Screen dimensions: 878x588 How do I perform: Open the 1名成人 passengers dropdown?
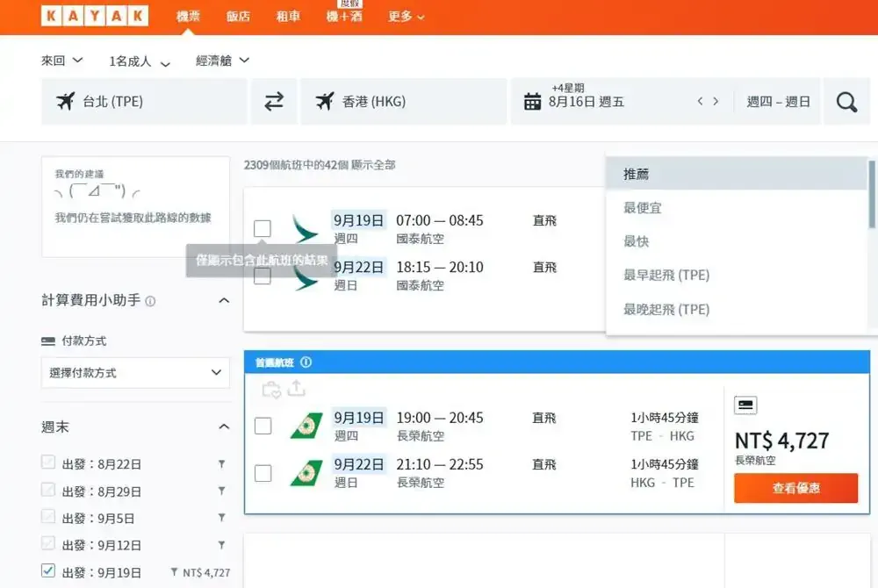[140, 61]
